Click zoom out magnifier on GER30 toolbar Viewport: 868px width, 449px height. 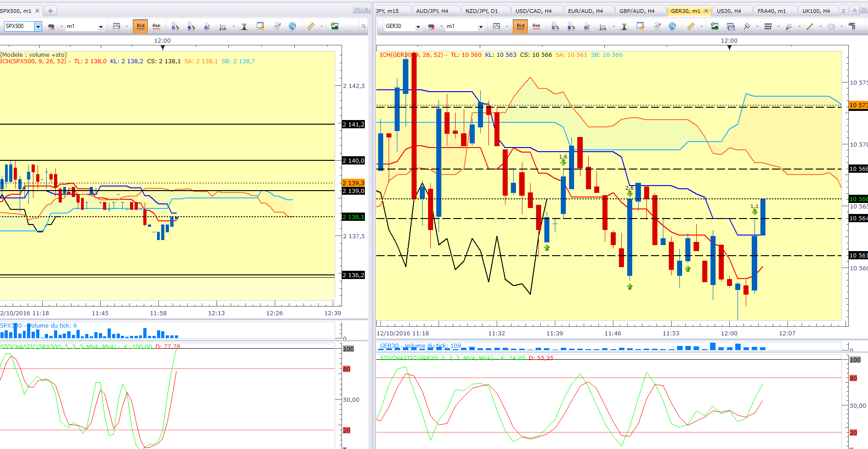tap(571, 27)
